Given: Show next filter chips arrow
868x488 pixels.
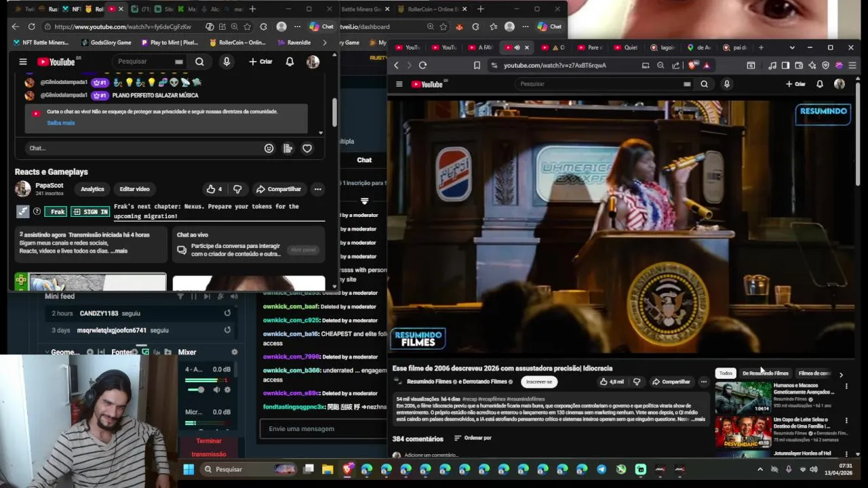Looking at the screenshot, I should (841, 374).
